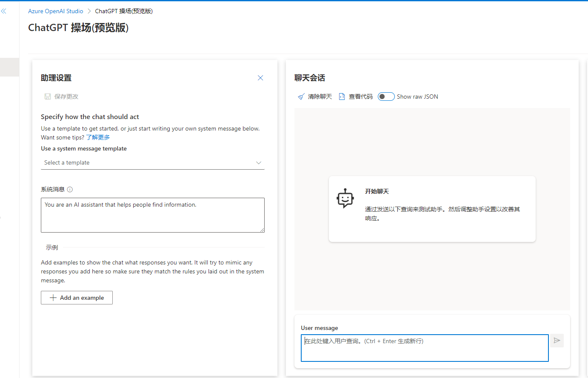Image resolution: width=588 pixels, height=378 pixels.
Task: Click the 查看代码 label
Action: (x=361, y=97)
